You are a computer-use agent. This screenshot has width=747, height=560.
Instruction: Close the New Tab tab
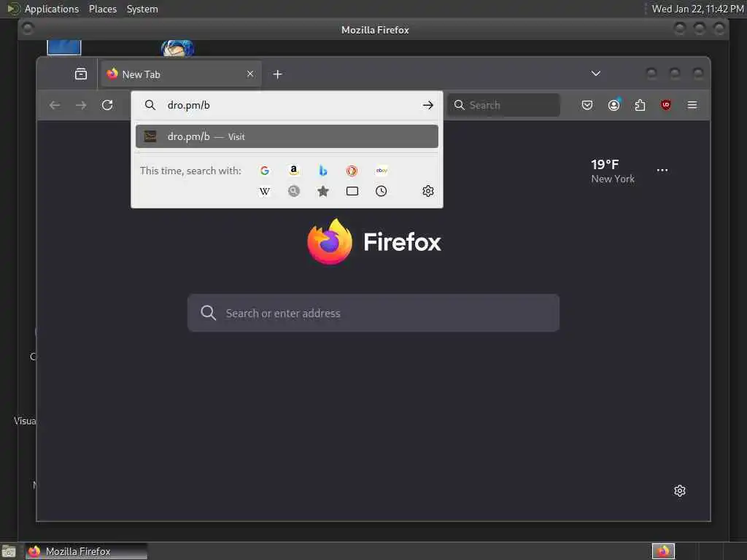click(250, 74)
